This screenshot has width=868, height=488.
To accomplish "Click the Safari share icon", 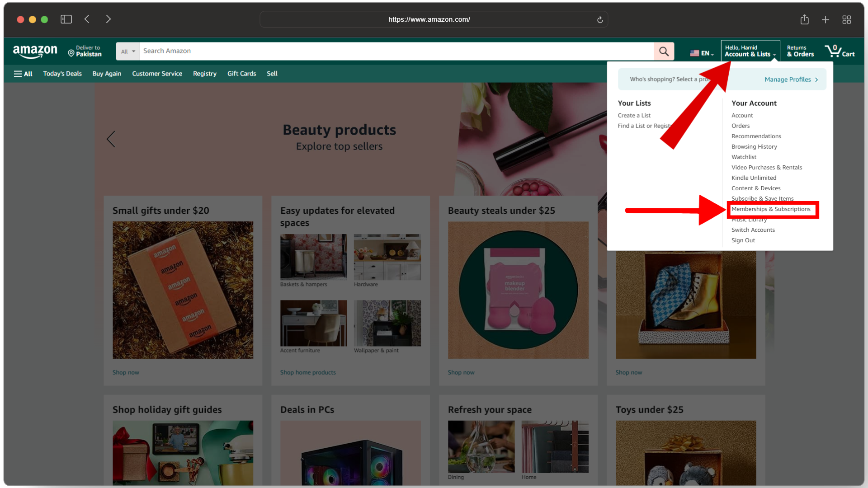I will click(x=804, y=19).
